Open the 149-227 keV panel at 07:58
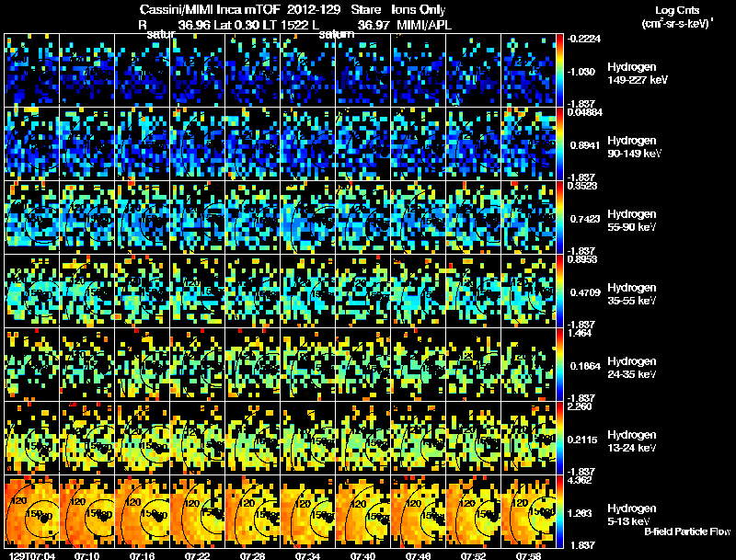 click(x=528, y=70)
